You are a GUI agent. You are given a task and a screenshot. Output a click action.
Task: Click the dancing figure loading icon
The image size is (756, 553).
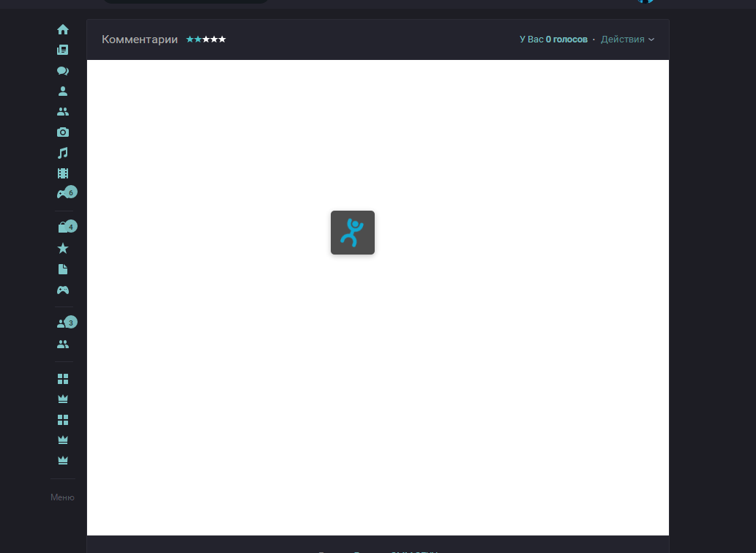click(x=353, y=233)
